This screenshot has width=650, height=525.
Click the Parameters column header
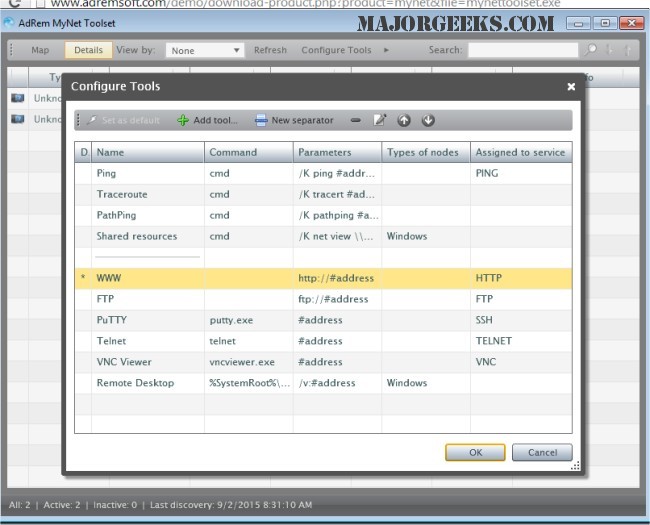[x=337, y=152]
